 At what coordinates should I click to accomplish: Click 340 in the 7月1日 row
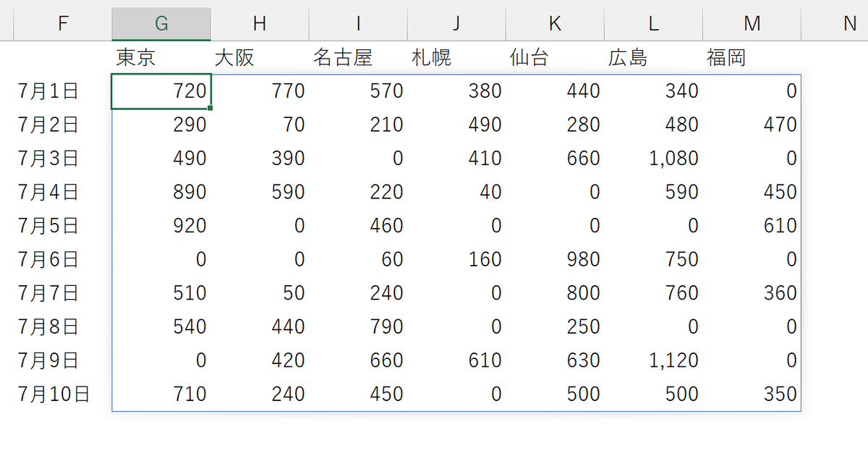point(653,91)
